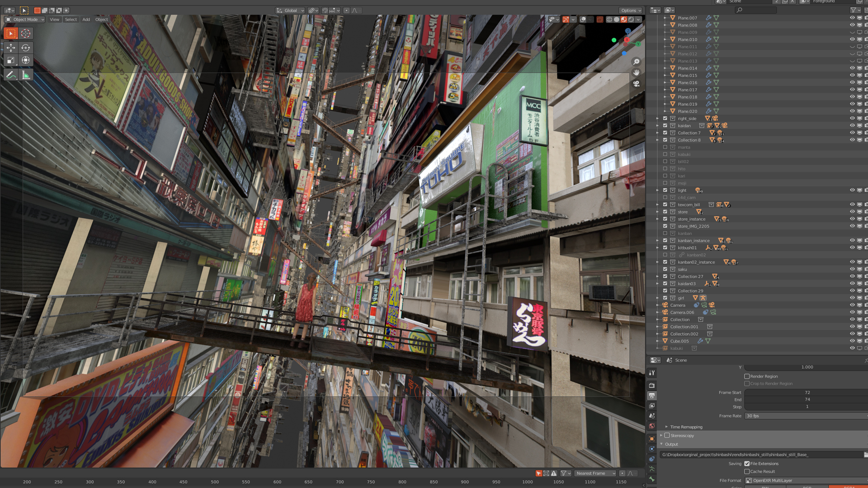Screen dimensions: 868x488
Task: Pick the Scale tool
Action: click(x=11, y=60)
